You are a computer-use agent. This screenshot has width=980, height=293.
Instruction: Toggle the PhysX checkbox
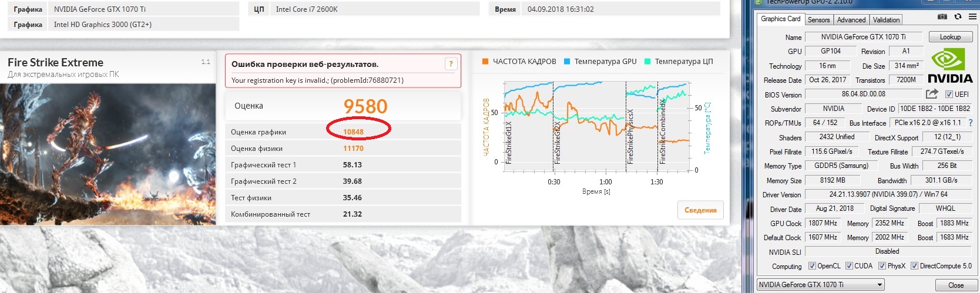tap(882, 265)
